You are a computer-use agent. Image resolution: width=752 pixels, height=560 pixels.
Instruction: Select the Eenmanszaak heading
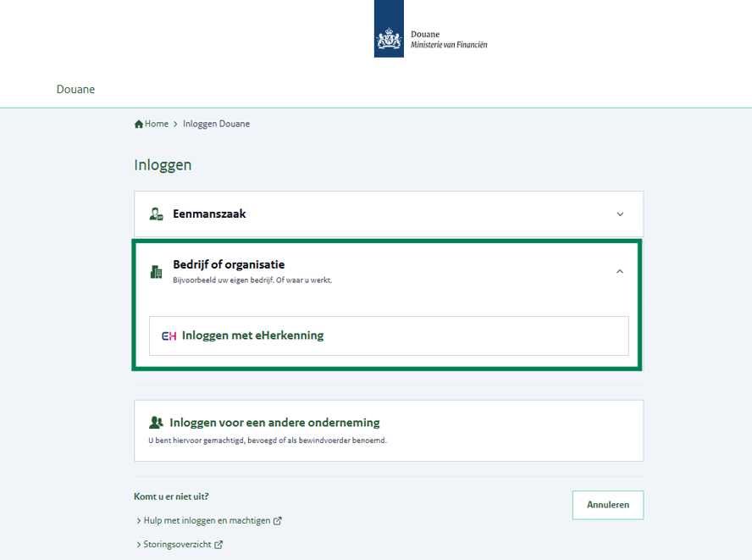point(209,214)
